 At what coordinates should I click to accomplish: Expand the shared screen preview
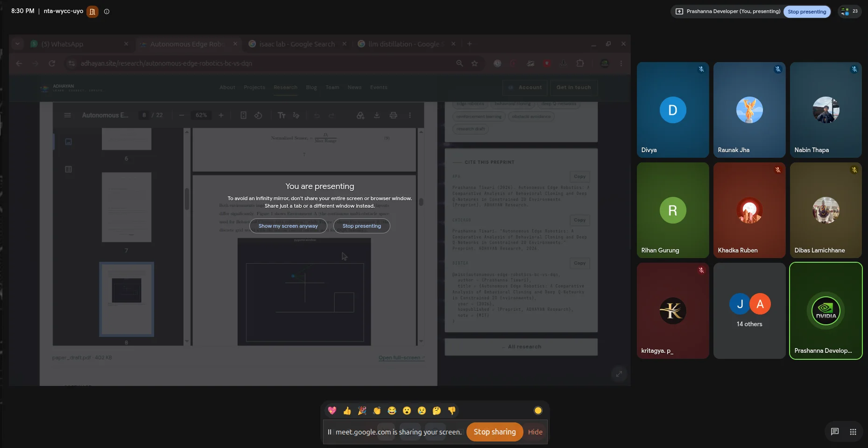(x=619, y=374)
